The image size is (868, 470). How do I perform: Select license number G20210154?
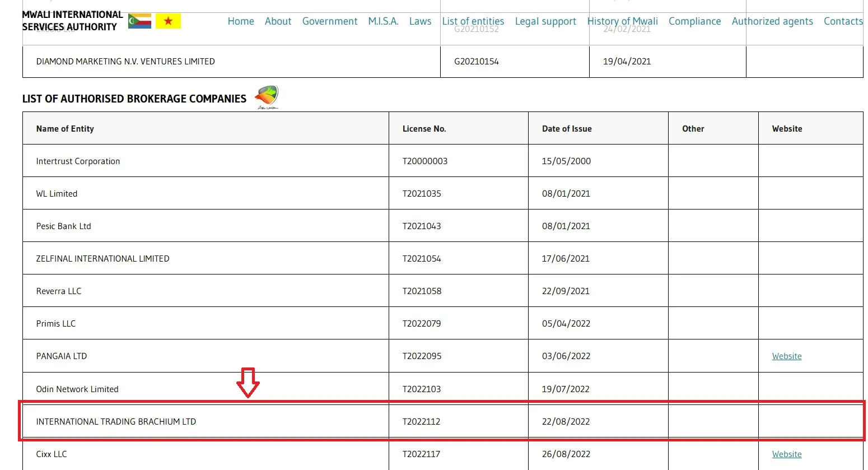477,62
